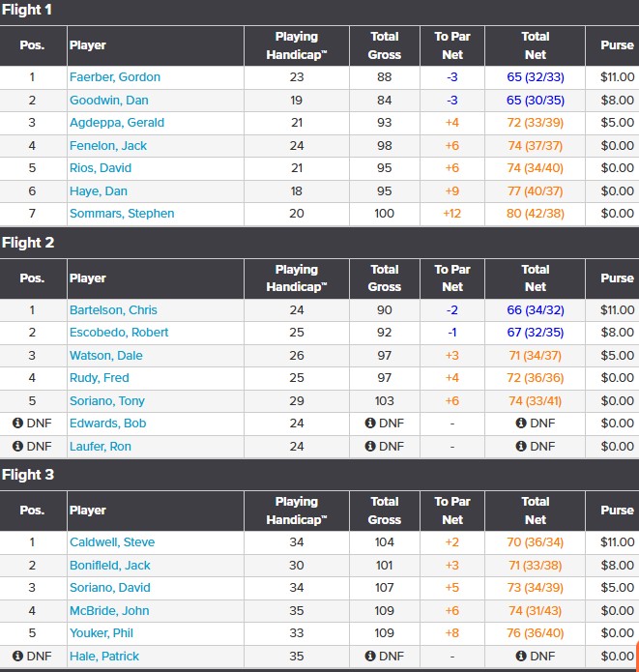This screenshot has height=672, width=639.
Task: Click info icon in Hale, Patrick's Total Net cell
Action: (x=521, y=657)
